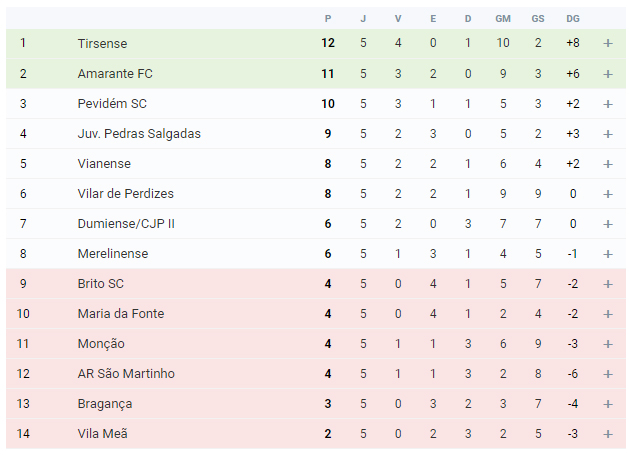Screen dimensions: 629x457
Task: Click the P points column header
Action: [328, 19]
